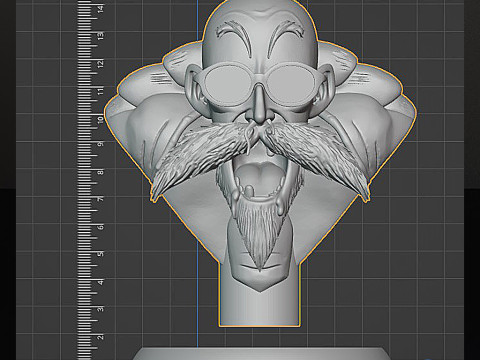Image resolution: width=480 pixels, height=360 pixels.
Task: Click the ruler label 5
Action: [101, 254]
